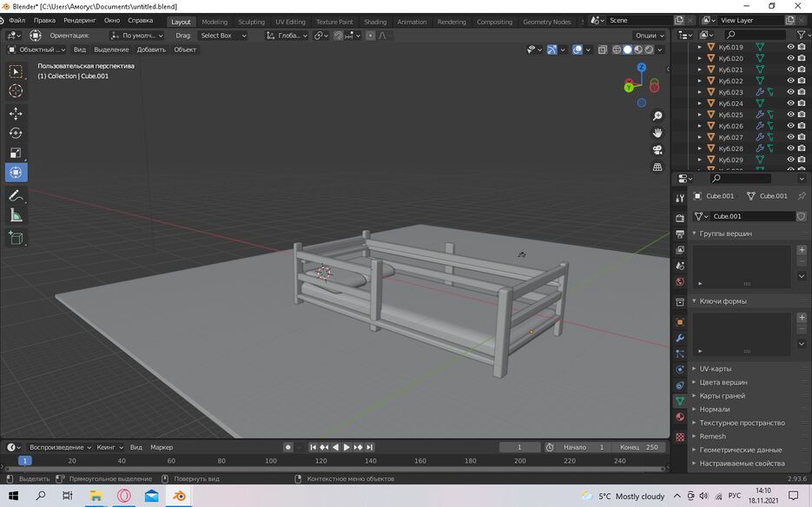Click the active Transform tool

(x=16, y=173)
